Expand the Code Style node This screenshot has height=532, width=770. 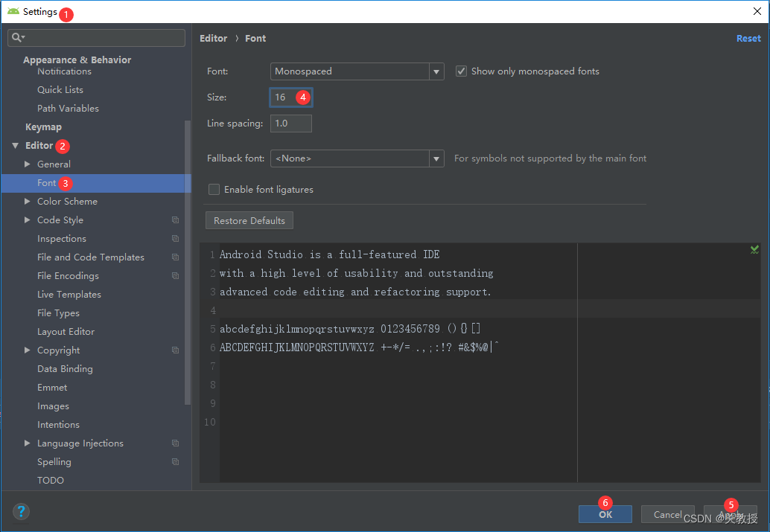(28, 219)
